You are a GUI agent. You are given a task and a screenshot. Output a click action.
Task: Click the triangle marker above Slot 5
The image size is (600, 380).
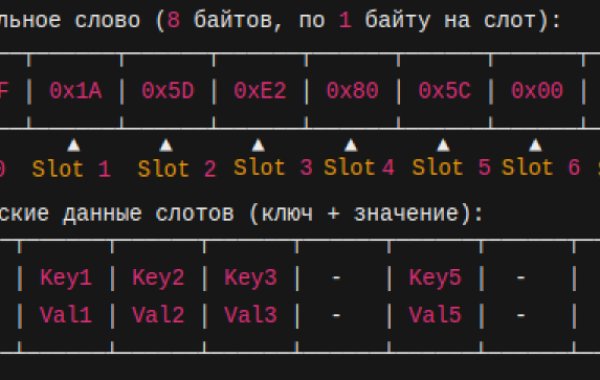(x=443, y=145)
